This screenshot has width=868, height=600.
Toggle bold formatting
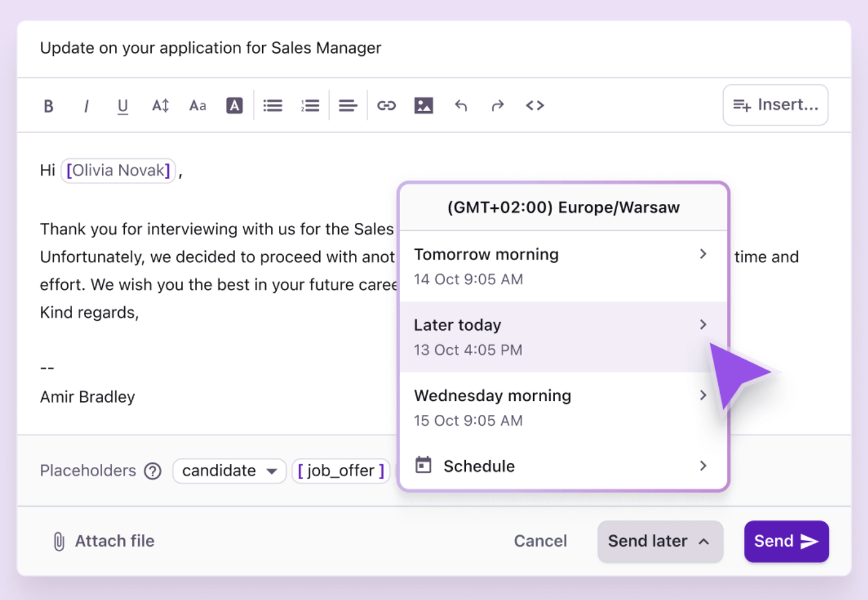48,106
